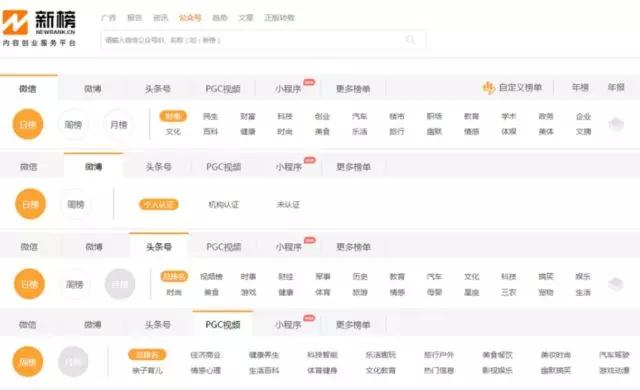
Task: Choose the 星座 category
Action: click(472, 292)
